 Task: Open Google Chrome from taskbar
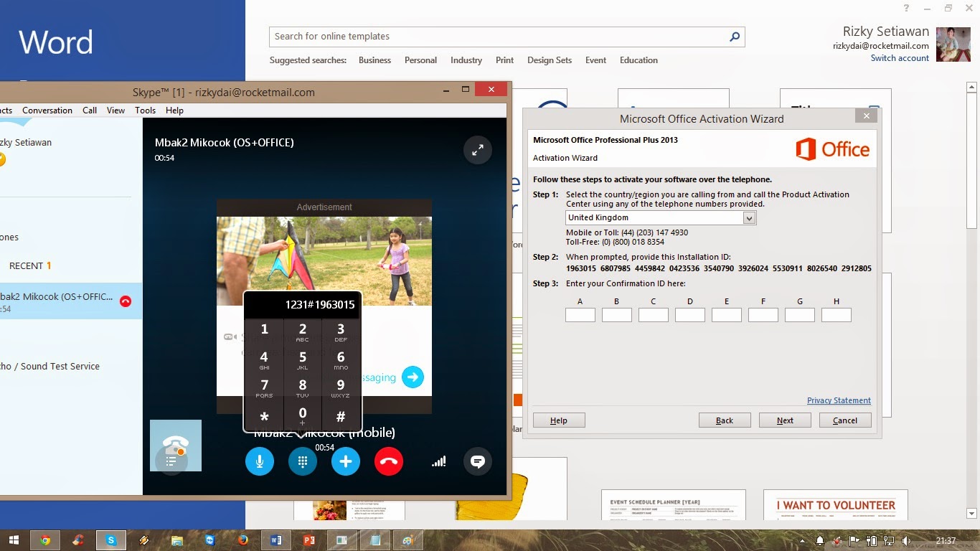click(45, 540)
